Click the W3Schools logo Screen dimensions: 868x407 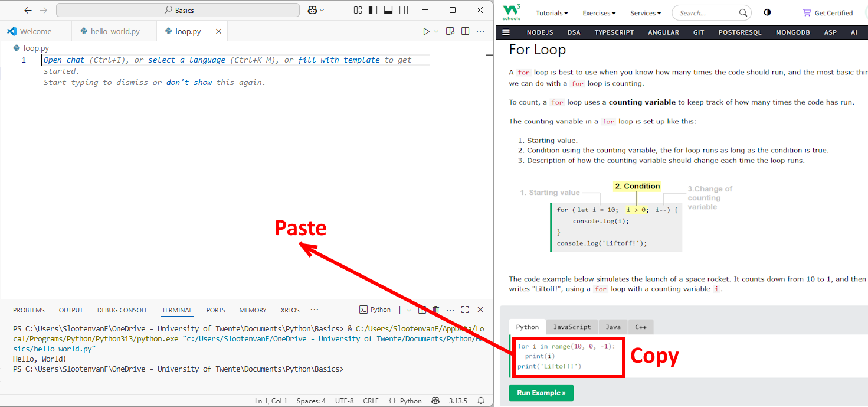click(512, 12)
